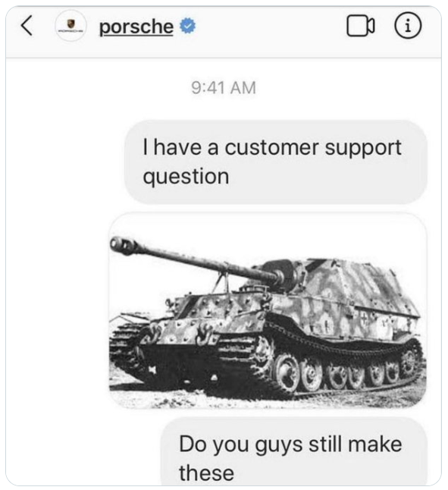Tap the 'I have a customer support question' bubble
The image size is (448, 490).
[x=276, y=162]
